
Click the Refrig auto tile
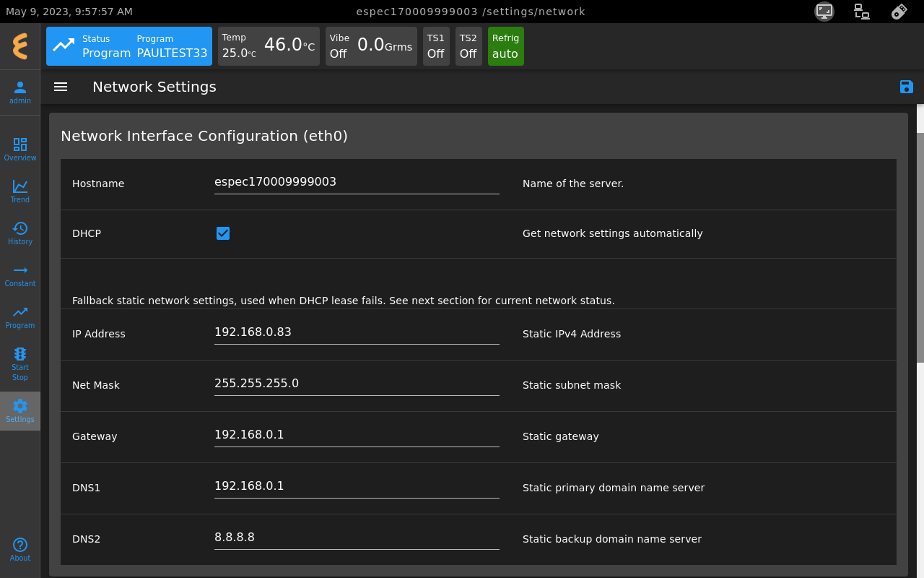[506, 46]
